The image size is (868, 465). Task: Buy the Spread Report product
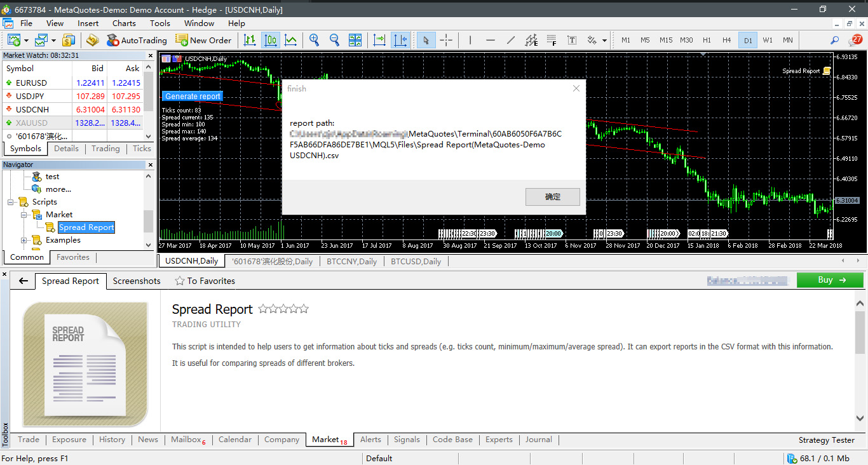[x=830, y=280]
